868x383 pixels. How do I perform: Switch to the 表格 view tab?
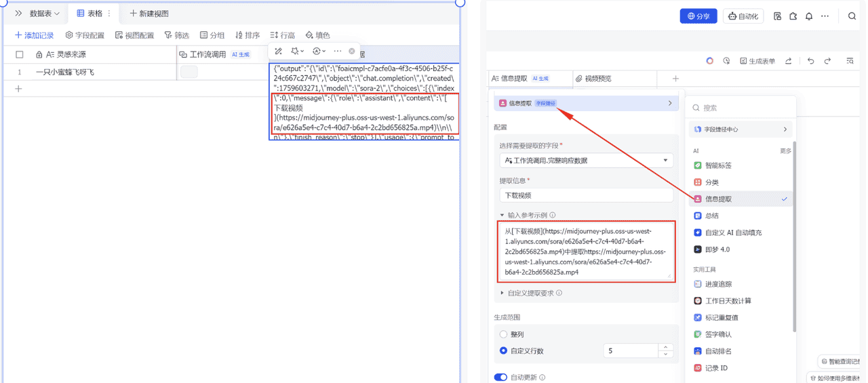90,14
